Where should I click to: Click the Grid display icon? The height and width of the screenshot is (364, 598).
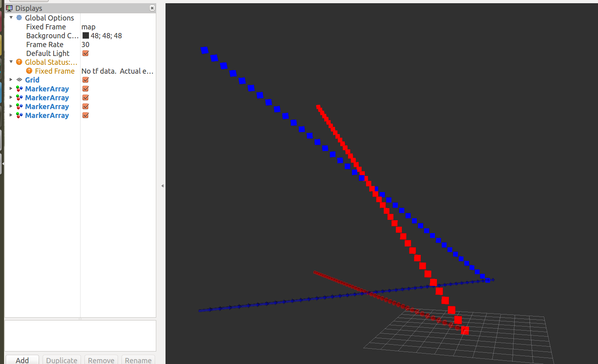click(x=19, y=80)
